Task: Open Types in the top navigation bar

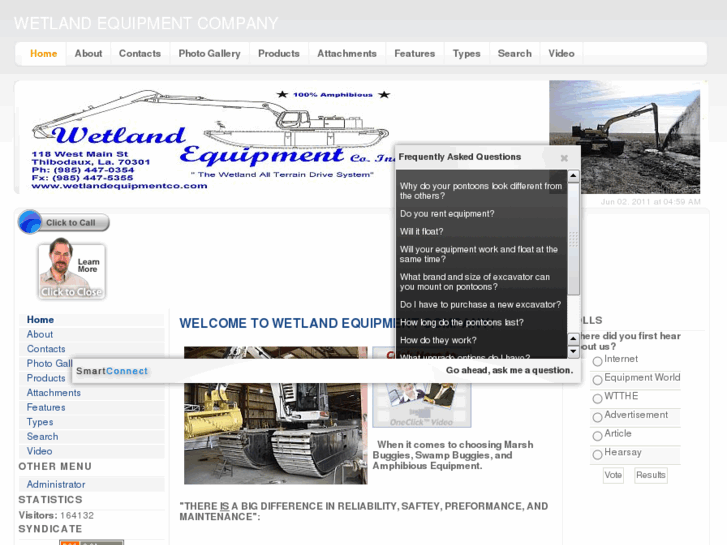Action: coord(466,53)
